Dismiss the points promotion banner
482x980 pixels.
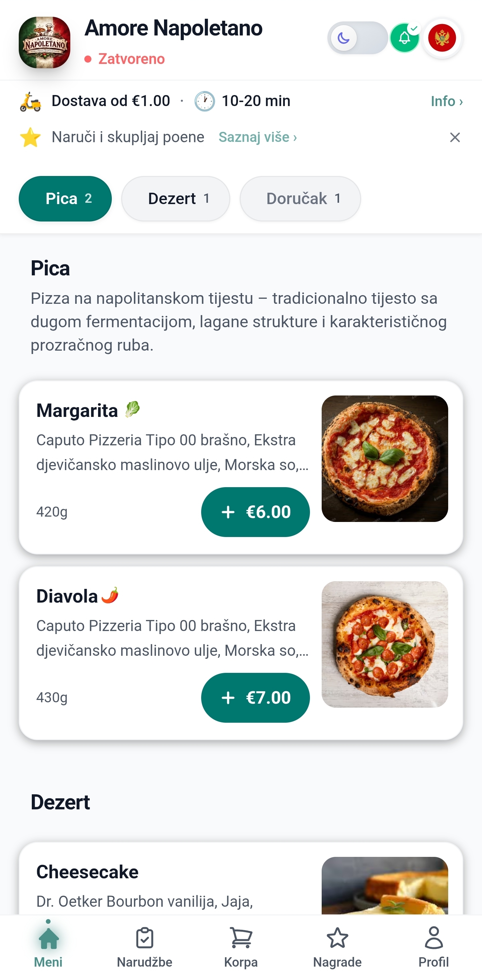tap(455, 137)
